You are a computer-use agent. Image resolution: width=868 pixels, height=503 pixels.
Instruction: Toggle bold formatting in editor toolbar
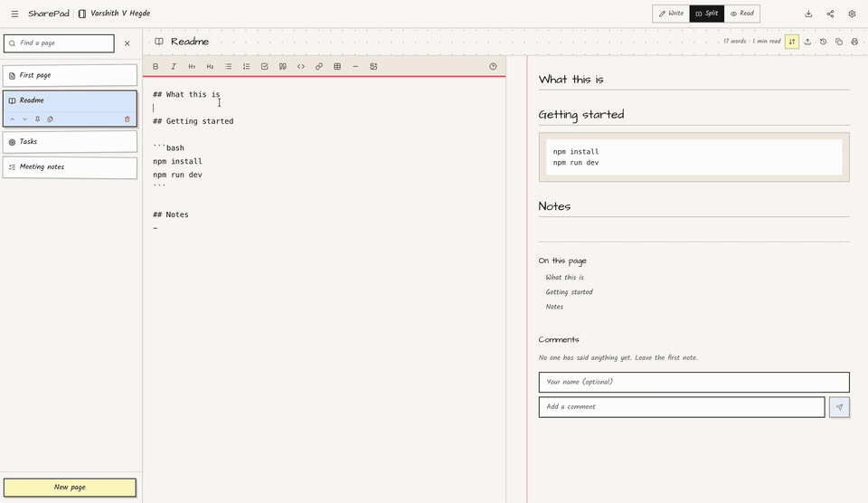coord(156,66)
